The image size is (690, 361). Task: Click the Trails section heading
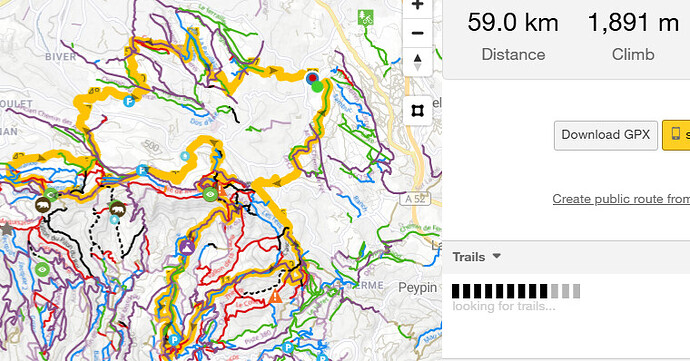tap(469, 257)
